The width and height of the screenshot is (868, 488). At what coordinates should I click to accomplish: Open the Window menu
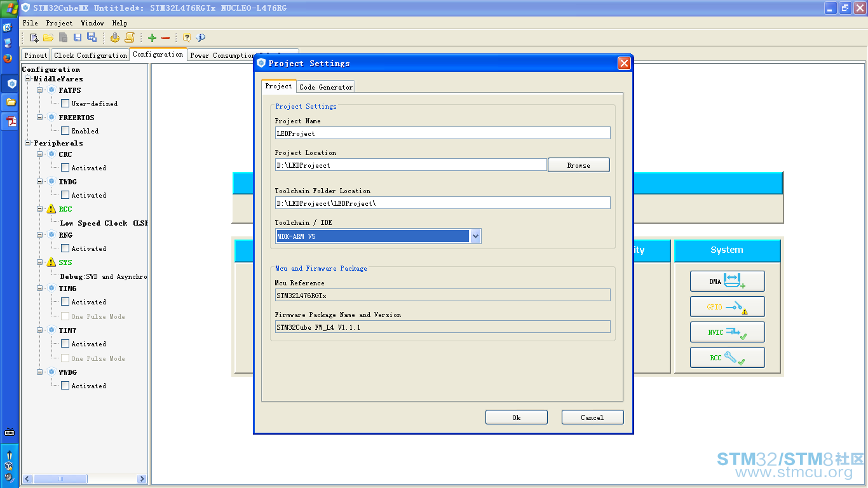click(x=93, y=23)
